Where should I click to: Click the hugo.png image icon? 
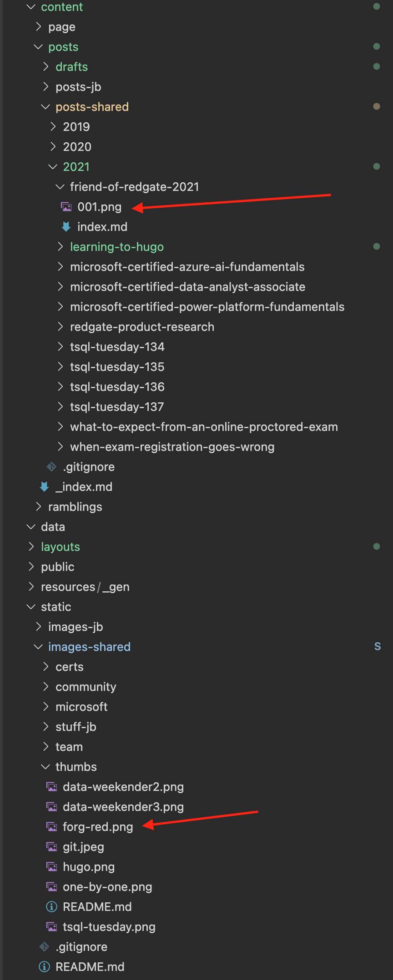click(x=51, y=867)
